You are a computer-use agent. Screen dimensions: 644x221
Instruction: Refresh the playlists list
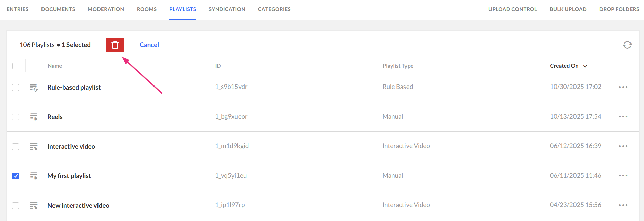pyautogui.click(x=627, y=45)
